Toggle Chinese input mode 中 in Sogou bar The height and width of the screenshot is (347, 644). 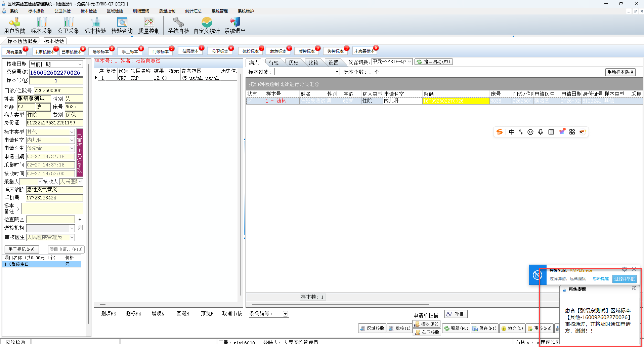pyautogui.click(x=511, y=132)
